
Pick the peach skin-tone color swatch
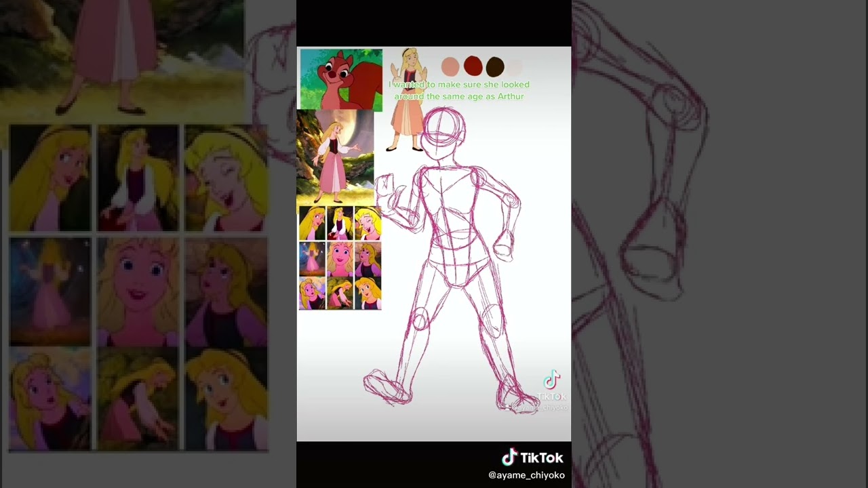pyautogui.click(x=450, y=66)
